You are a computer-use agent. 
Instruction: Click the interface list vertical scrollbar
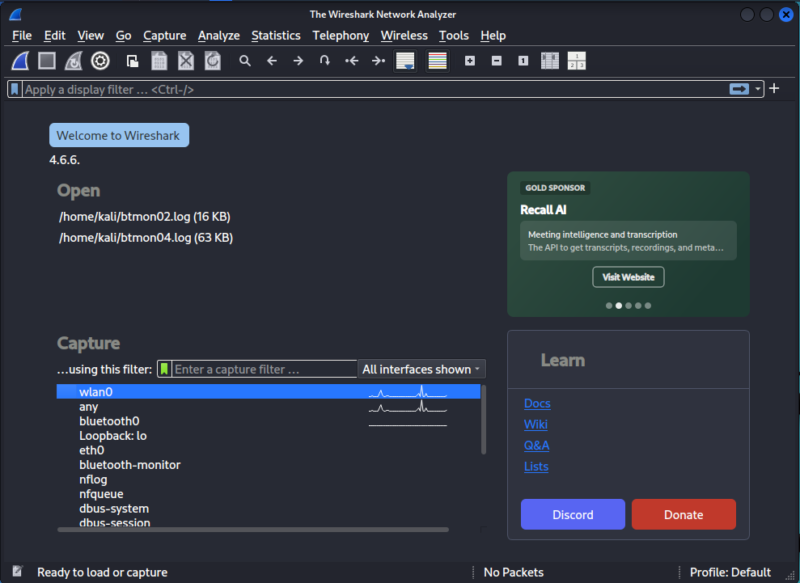point(484,419)
